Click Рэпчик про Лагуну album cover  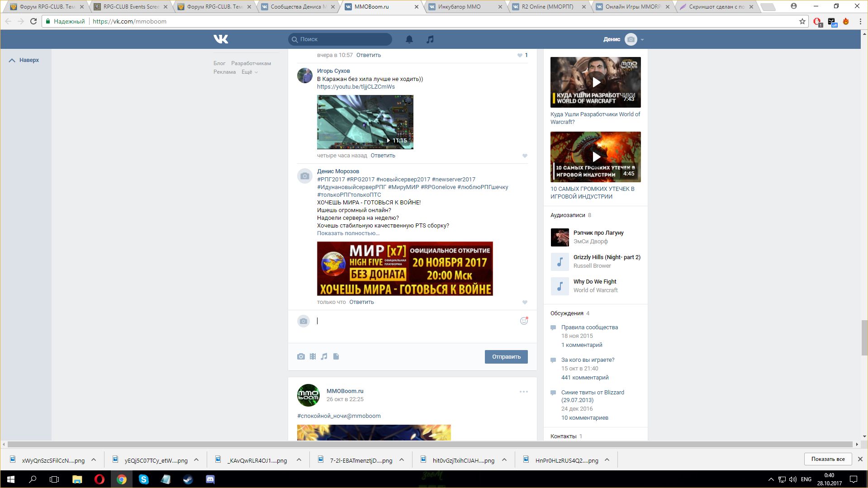[x=560, y=237]
